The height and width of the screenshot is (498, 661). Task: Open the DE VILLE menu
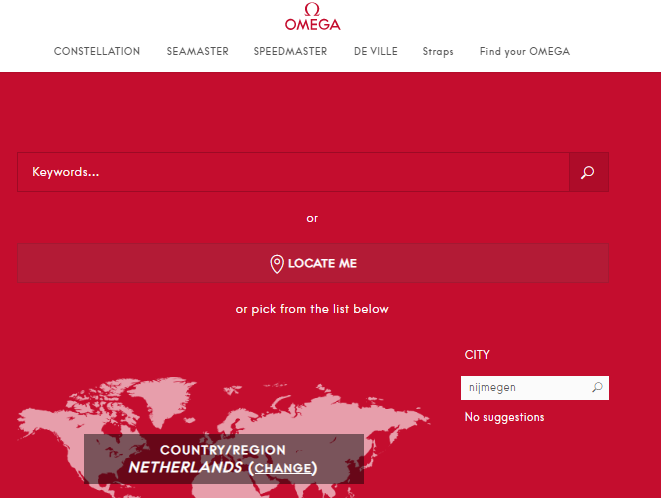[376, 51]
